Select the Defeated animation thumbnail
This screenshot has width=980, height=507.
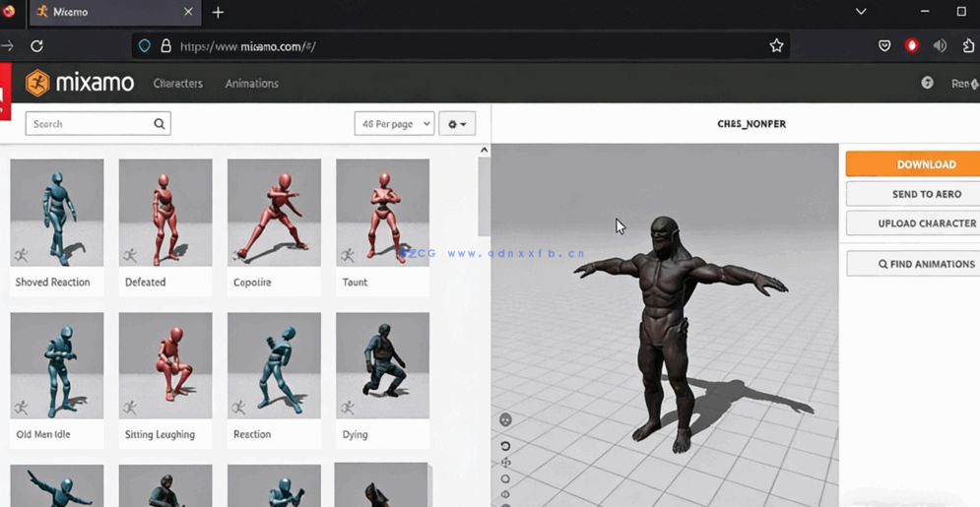tap(165, 213)
